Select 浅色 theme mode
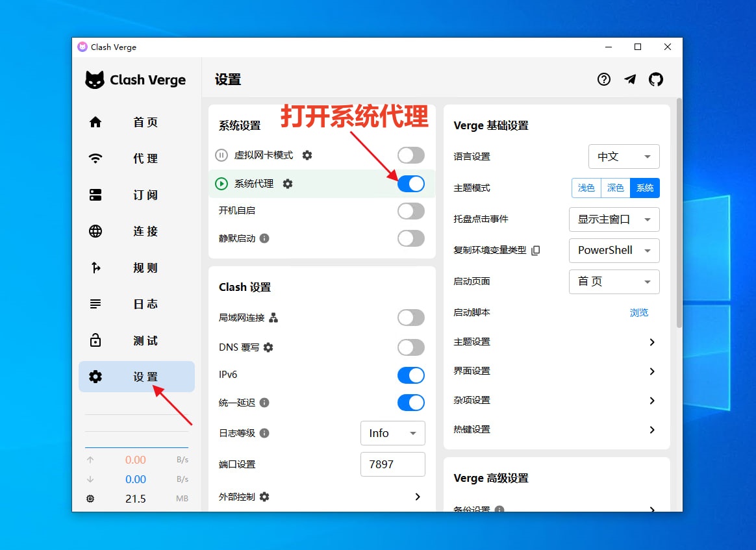The image size is (756, 550). 586,188
